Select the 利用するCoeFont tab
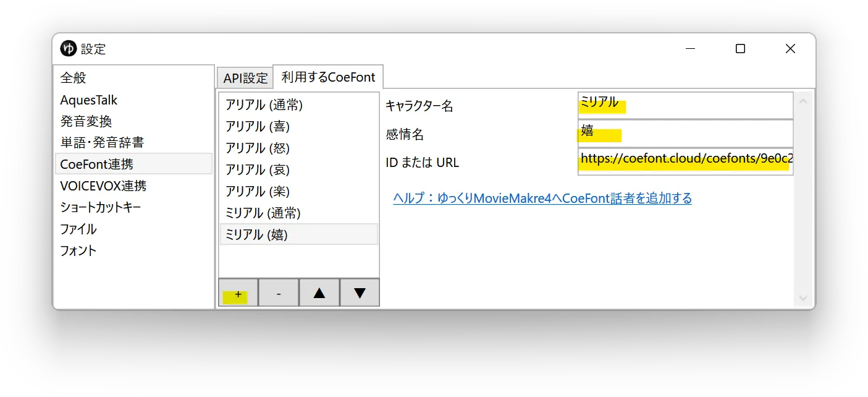Image resolution: width=868 pixels, height=397 pixels. click(x=328, y=77)
